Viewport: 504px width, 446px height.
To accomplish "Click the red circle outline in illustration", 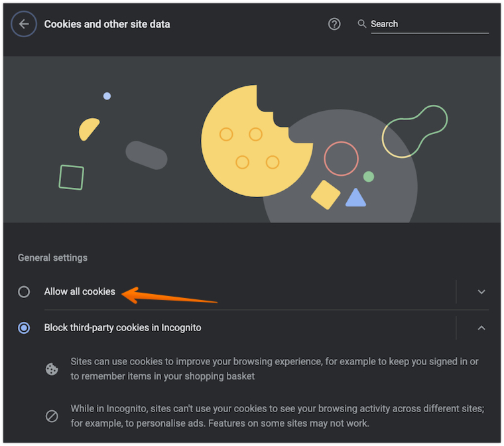I will point(341,159).
